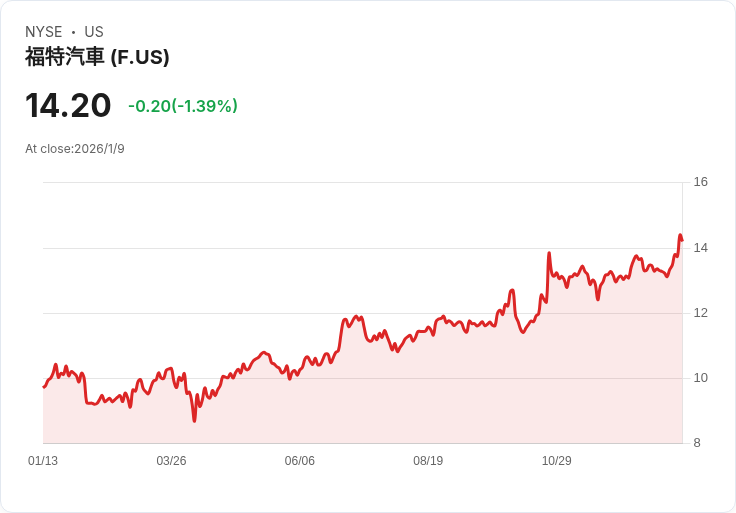Select the 08/19 date on x-axis

(428, 461)
